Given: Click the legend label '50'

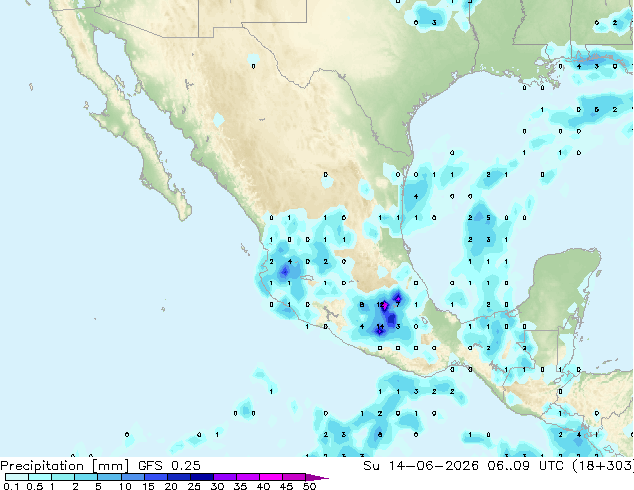Looking at the screenshot, I should pos(309,486).
